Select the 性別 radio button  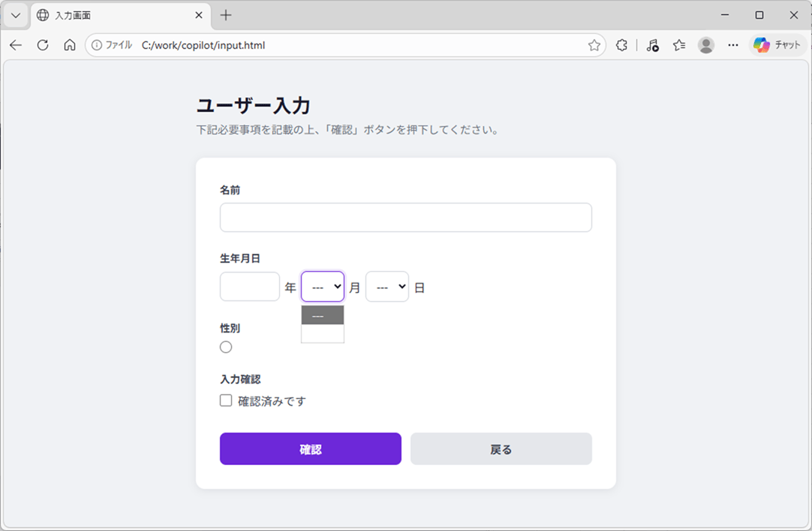click(x=226, y=347)
